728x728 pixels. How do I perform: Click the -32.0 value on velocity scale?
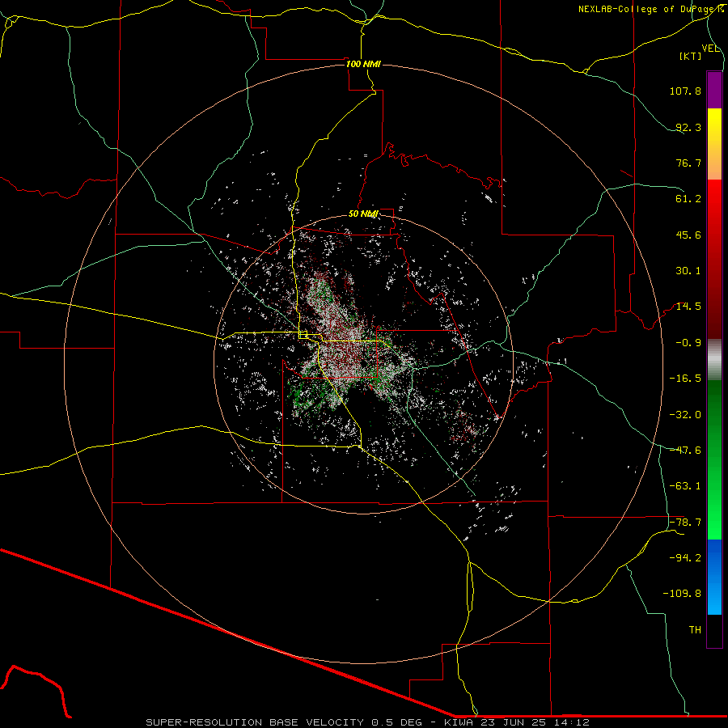click(x=685, y=415)
